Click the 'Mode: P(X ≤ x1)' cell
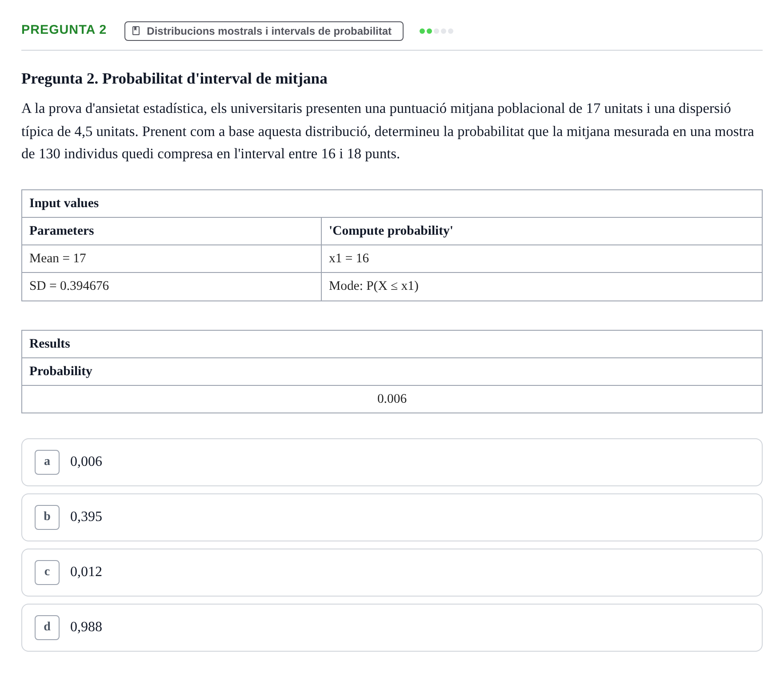This screenshot has width=784, height=673. [541, 286]
